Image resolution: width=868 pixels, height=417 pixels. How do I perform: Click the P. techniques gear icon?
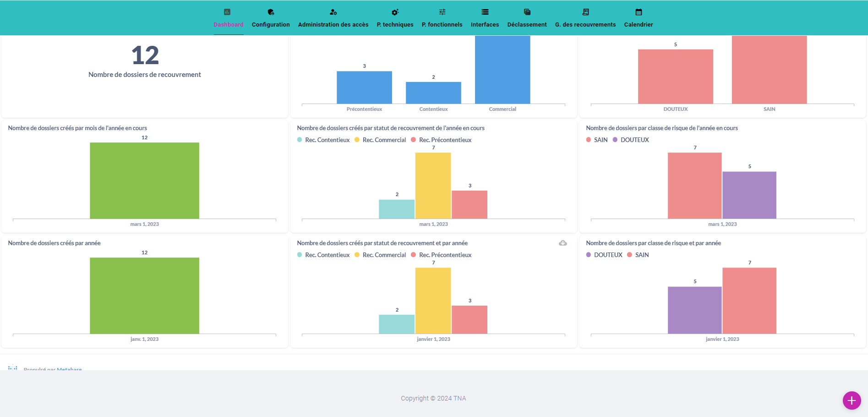tap(395, 12)
